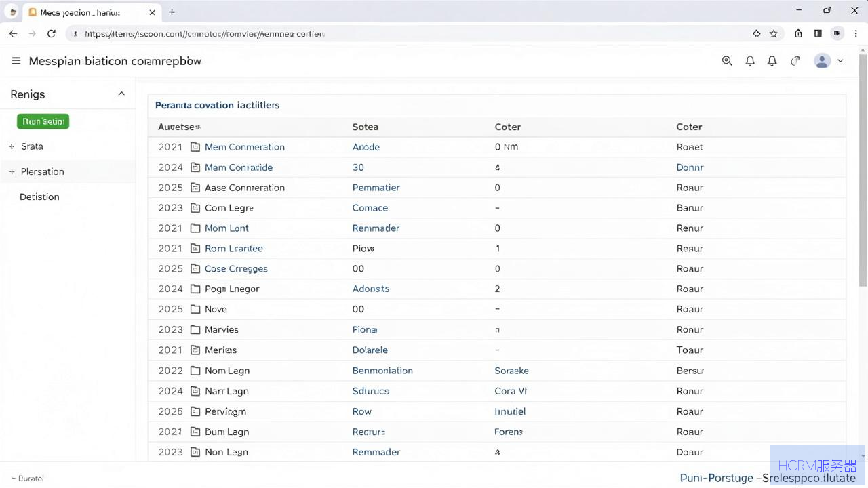Open the Cora Vl link

511,391
